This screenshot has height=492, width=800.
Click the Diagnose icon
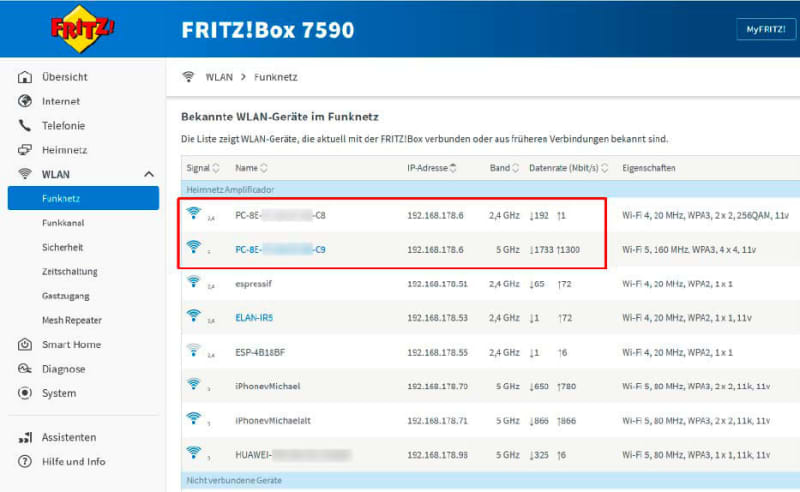pyautogui.click(x=24, y=368)
